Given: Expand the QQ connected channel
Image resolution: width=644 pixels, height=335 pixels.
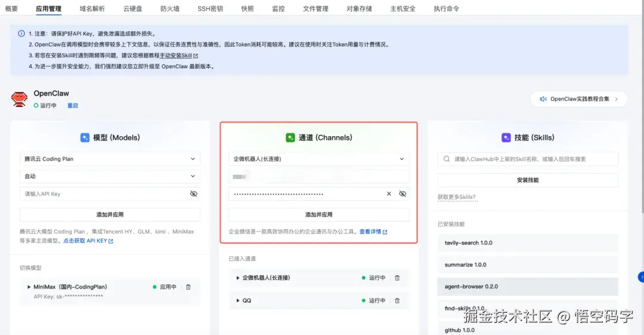Looking at the screenshot, I should pos(238,300).
